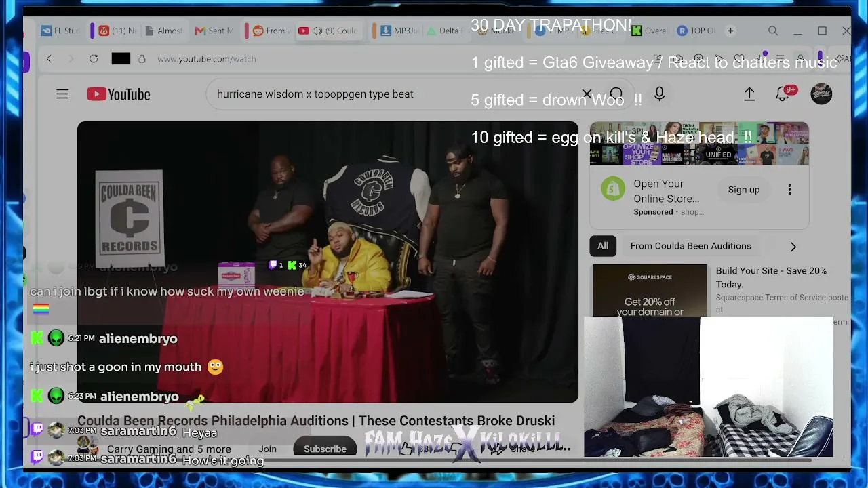The image size is (868, 488).
Task: Switch to the Delta browser tab
Action: [x=444, y=30]
